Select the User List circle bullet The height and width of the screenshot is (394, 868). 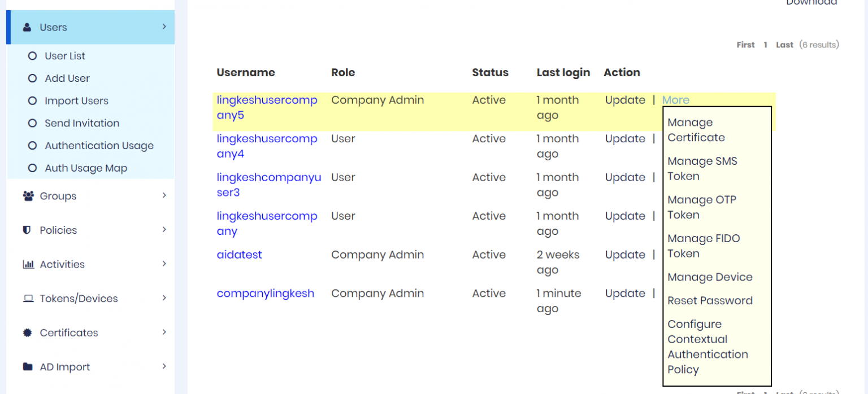point(32,56)
